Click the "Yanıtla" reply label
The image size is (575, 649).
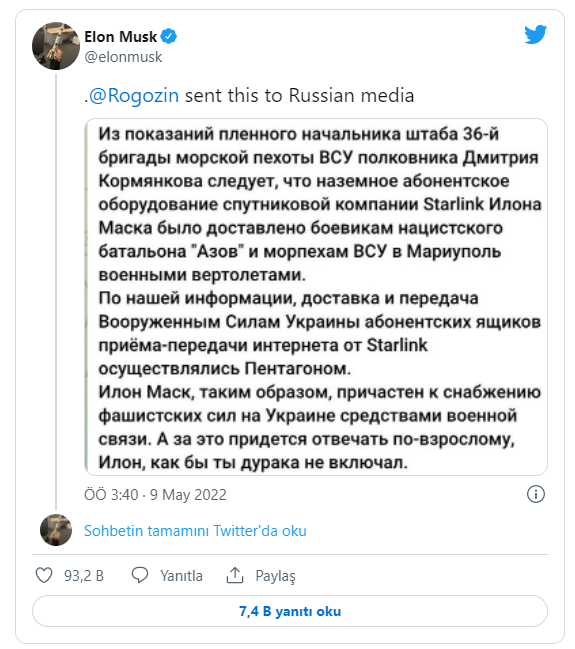181,576
